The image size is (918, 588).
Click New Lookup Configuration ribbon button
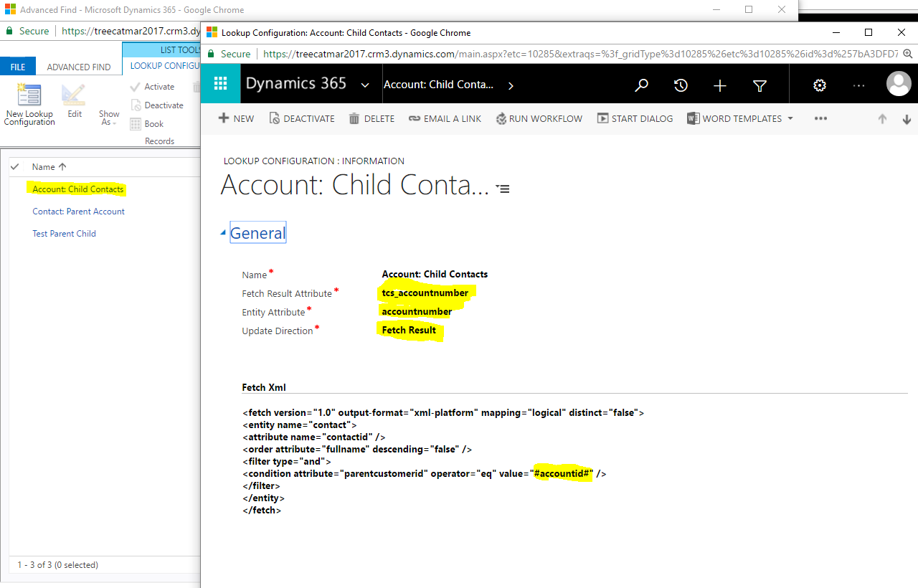click(29, 105)
